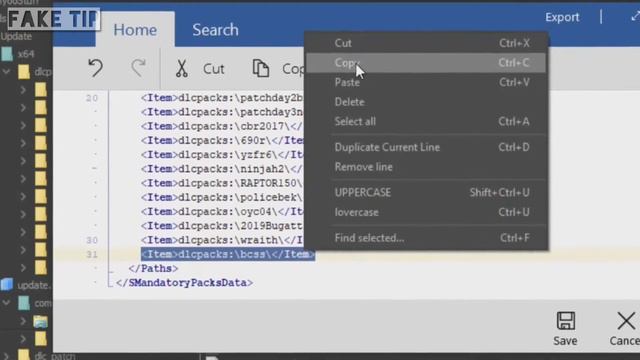Screen dimensions: 640x360
Task: Choose Delete from the context menu
Action: pos(426,102)
